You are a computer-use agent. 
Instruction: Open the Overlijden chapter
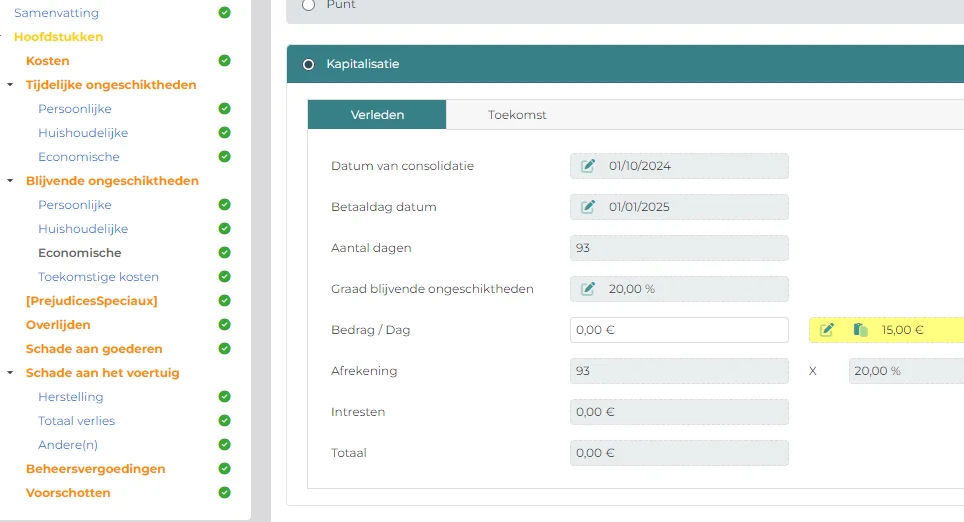click(58, 325)
